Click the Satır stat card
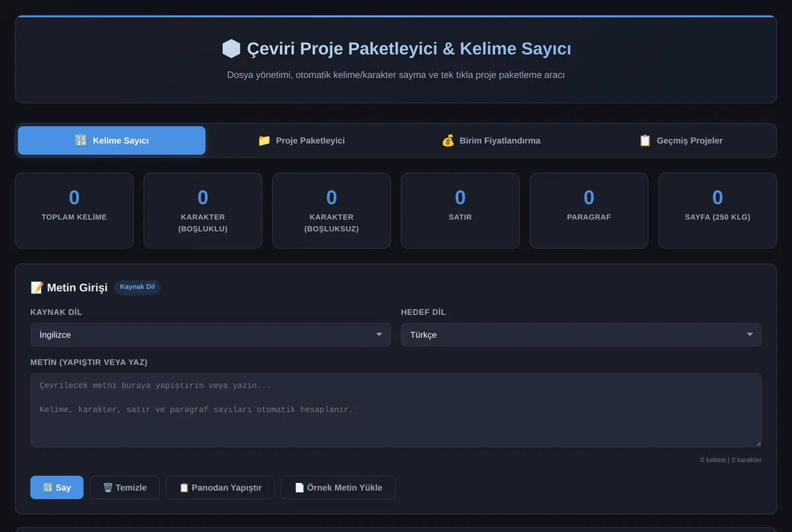Viewport: 792px width, 532px height. click(460, 211)
